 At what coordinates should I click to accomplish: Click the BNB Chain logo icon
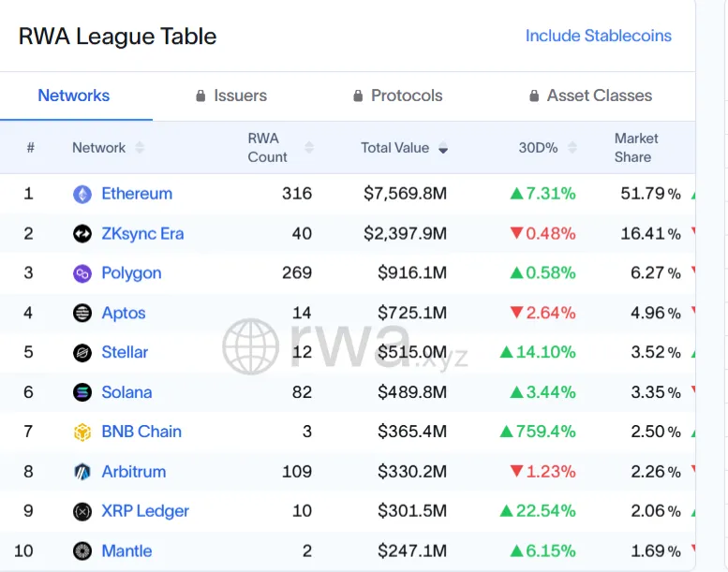click(82, 433)
